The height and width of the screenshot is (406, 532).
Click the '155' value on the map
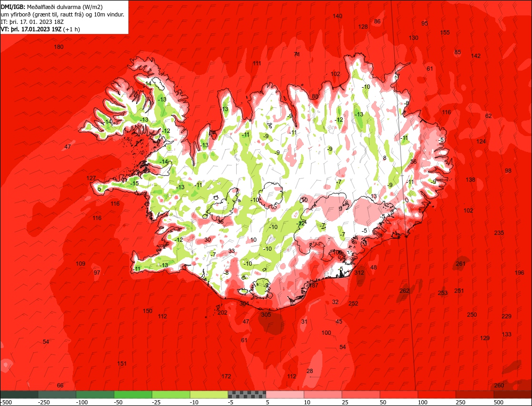point(445,32)
